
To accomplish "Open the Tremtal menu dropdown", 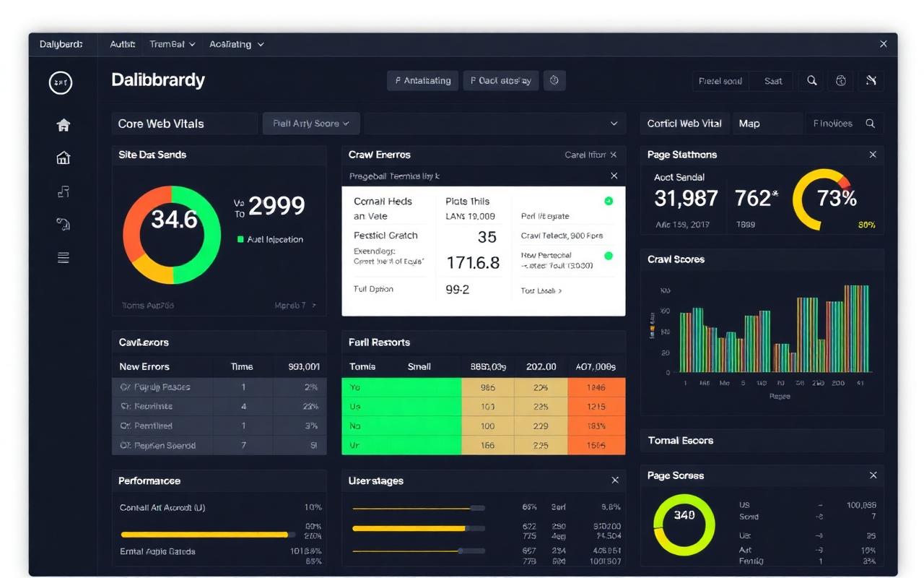I will pyautogui.click(x=173, y=44).
